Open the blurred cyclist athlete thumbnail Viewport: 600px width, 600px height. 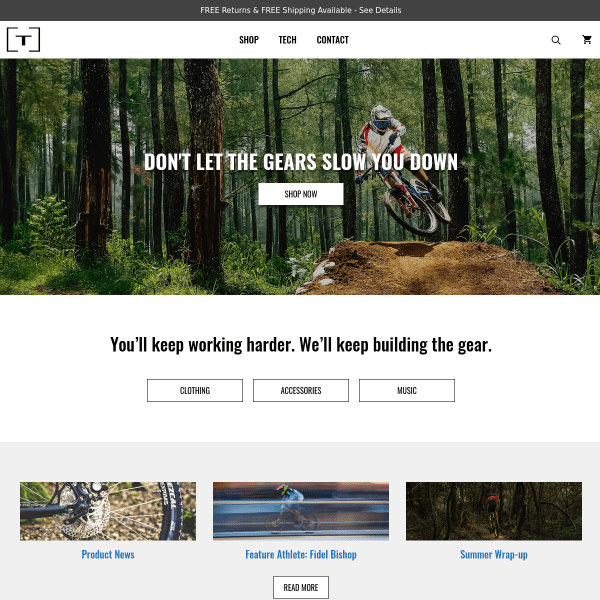point(301,511)
